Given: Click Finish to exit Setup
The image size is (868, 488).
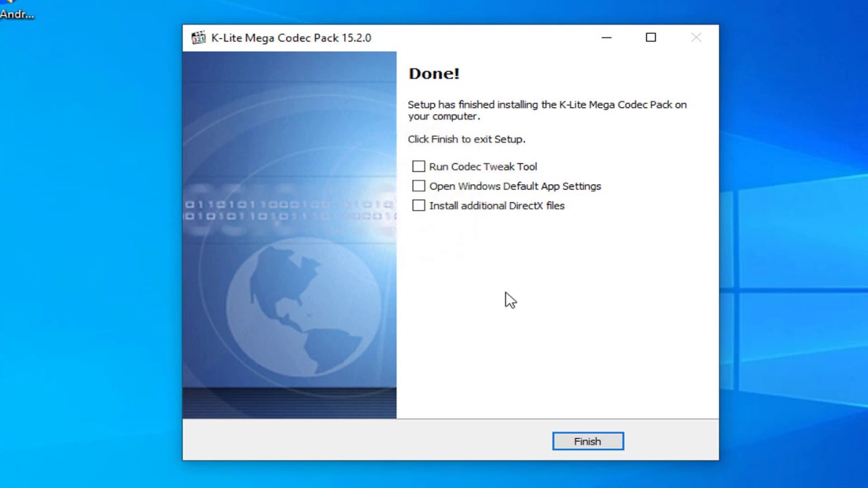Looking at the screenshot, I should (x=588, y=441).
